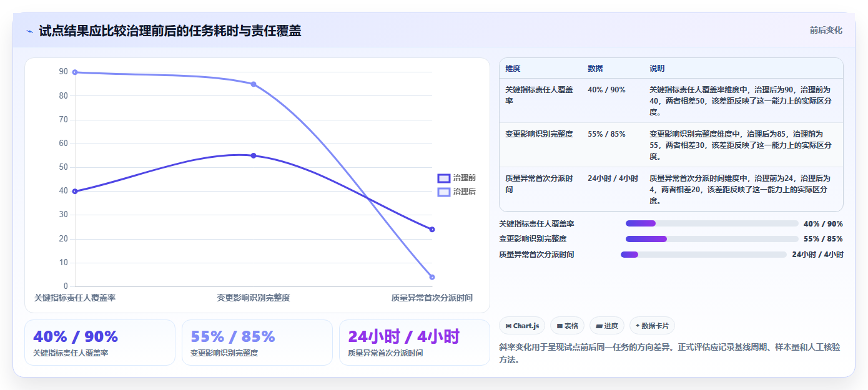Click progress row value 40% / 90%
The height and width of the screenshot is (390, 868).
[x=823, y=223]
